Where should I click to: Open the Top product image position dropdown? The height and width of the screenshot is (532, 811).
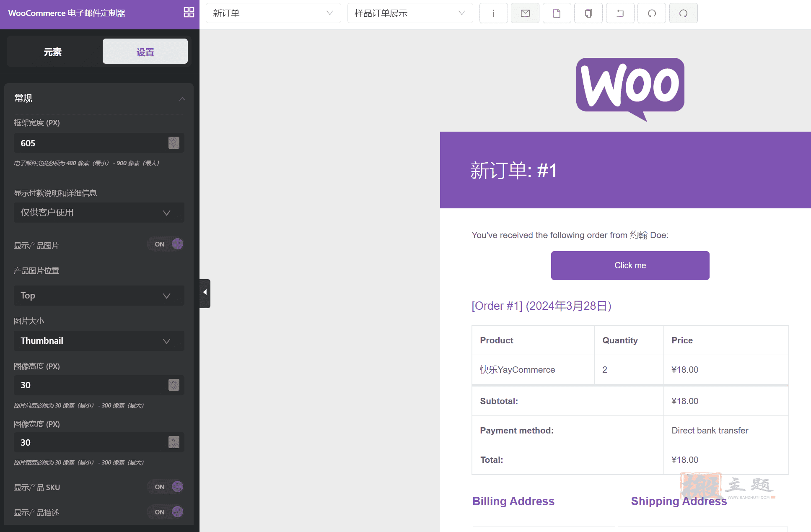99,296
